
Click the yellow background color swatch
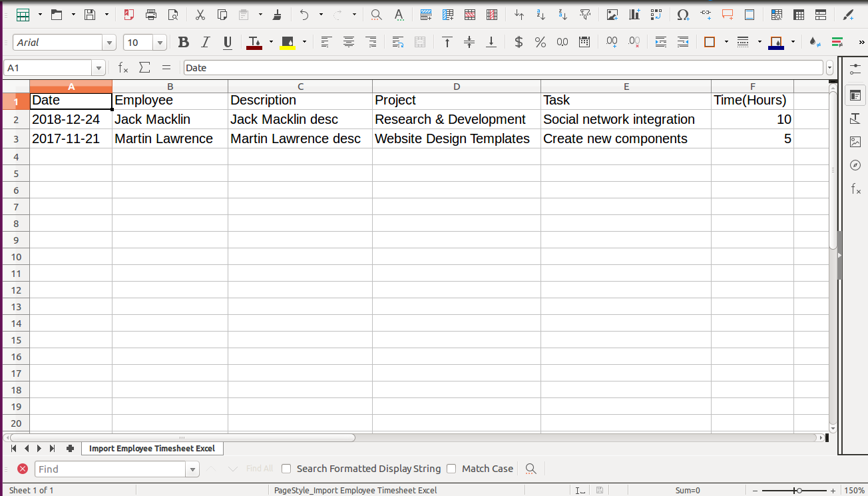click(288, 43)
